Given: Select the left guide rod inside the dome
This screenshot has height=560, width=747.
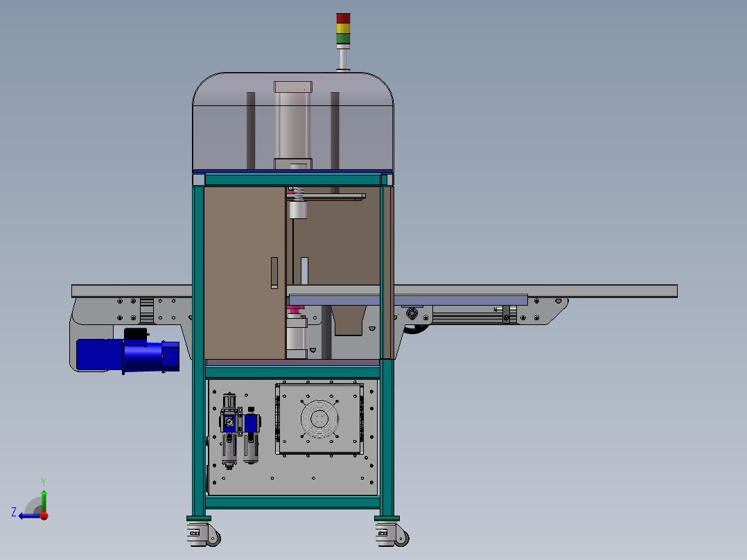Looking at the screenshot, I should pos(251,130).
